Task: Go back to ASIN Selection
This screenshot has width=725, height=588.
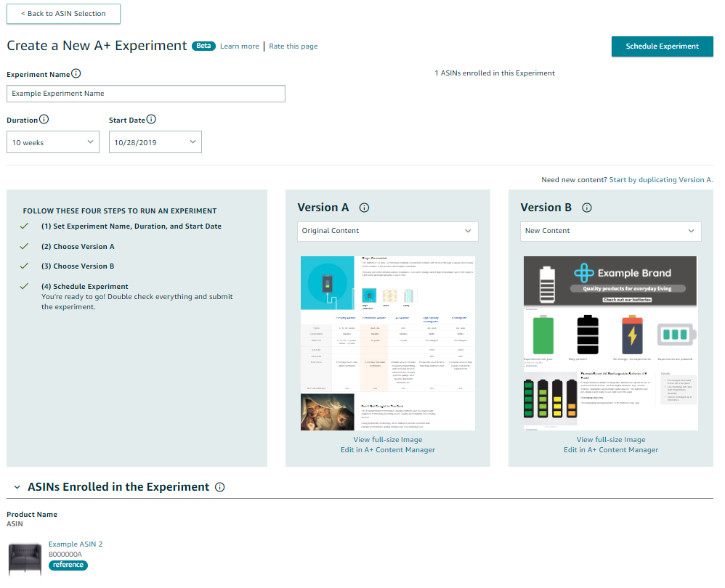Action: tap(63, 14)
